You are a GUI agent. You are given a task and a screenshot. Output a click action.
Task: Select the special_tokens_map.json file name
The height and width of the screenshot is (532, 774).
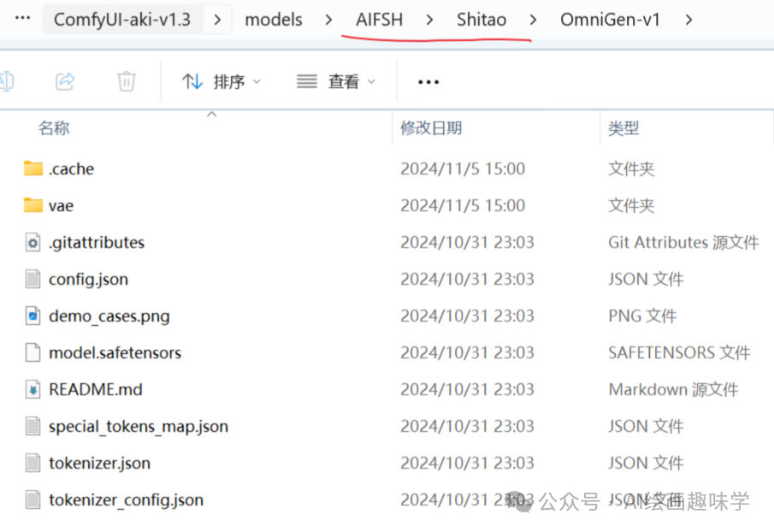click(139, 427)
